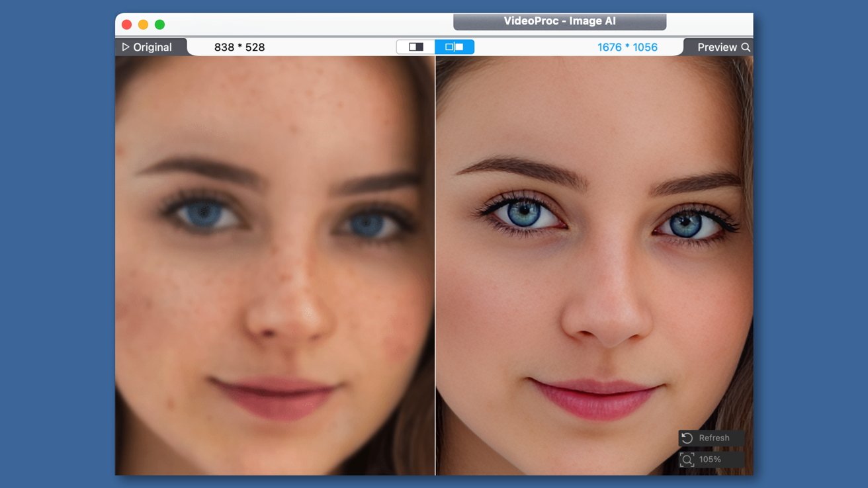Screen dimensions: 868x488
Task: Click the original blurry image pane
Action: click(x=275, y=265)
